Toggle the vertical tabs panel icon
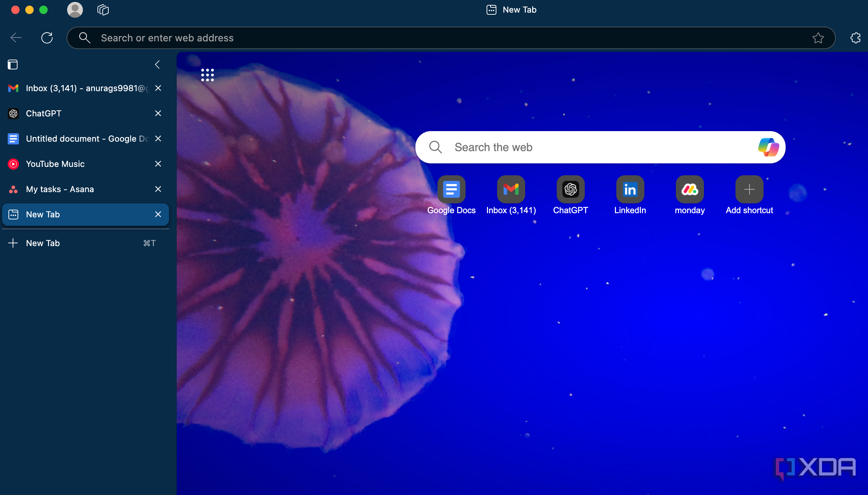868x495 pixels. 13,65
